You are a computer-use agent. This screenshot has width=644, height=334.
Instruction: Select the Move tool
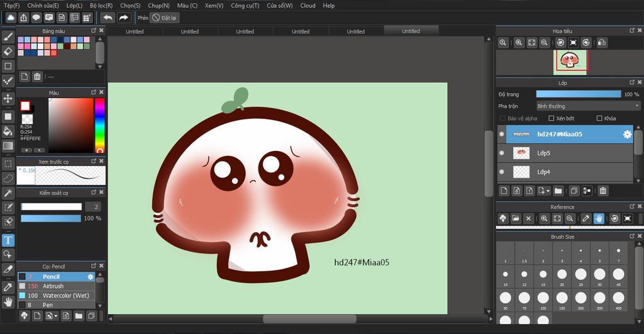click(x=8, y=99)
